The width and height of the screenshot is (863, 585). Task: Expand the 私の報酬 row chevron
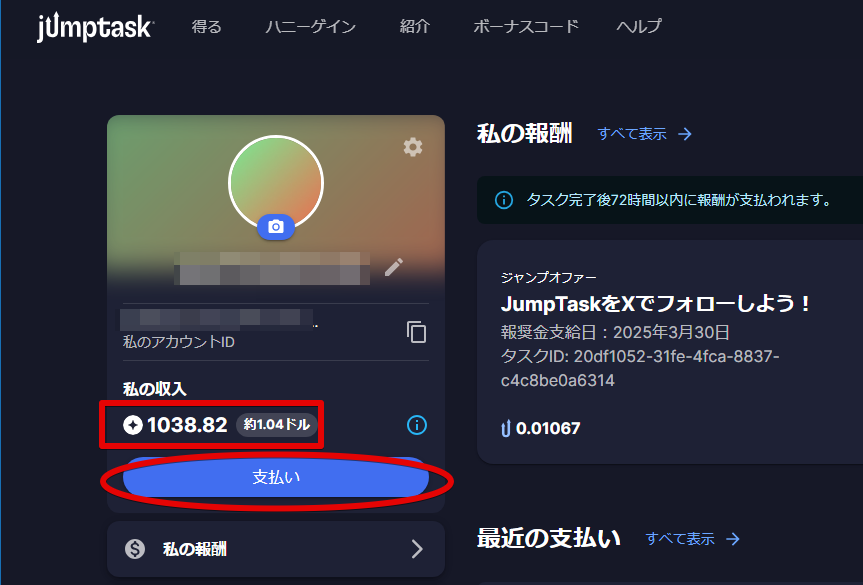417,549
